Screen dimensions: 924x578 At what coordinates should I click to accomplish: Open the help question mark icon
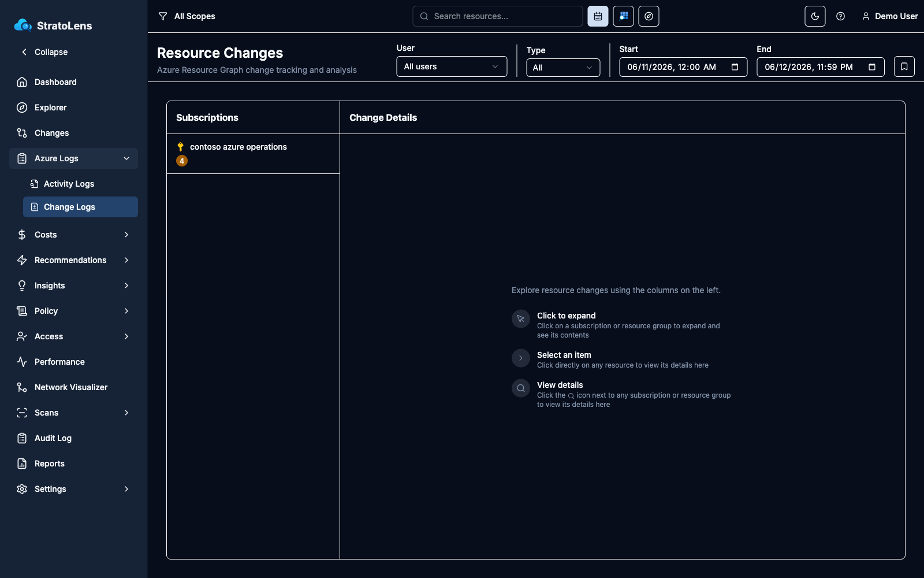(x=840, y=16)
